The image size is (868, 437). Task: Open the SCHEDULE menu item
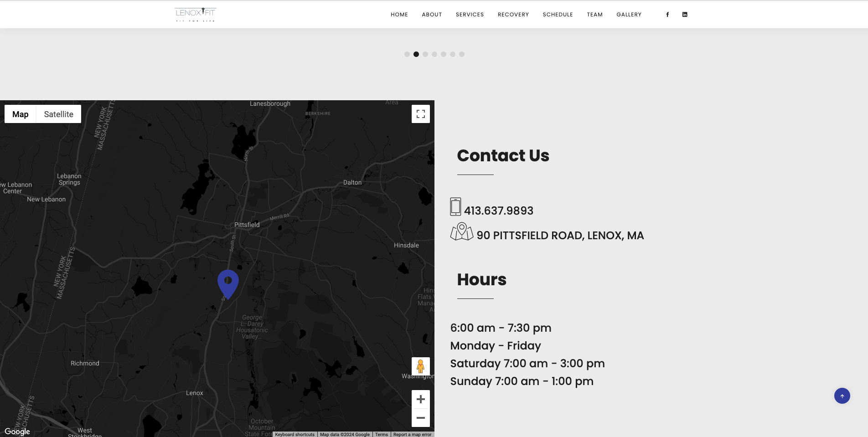pos(558,15)
